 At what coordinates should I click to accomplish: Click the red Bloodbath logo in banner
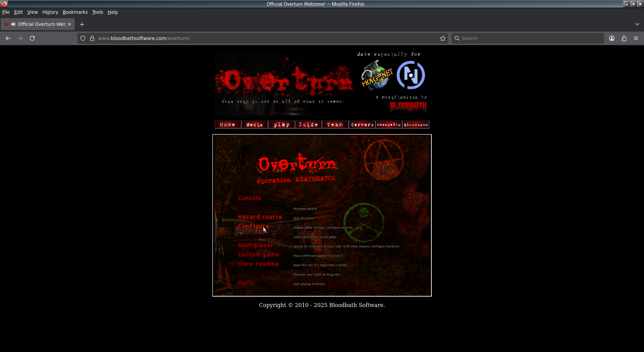[408, 106]
